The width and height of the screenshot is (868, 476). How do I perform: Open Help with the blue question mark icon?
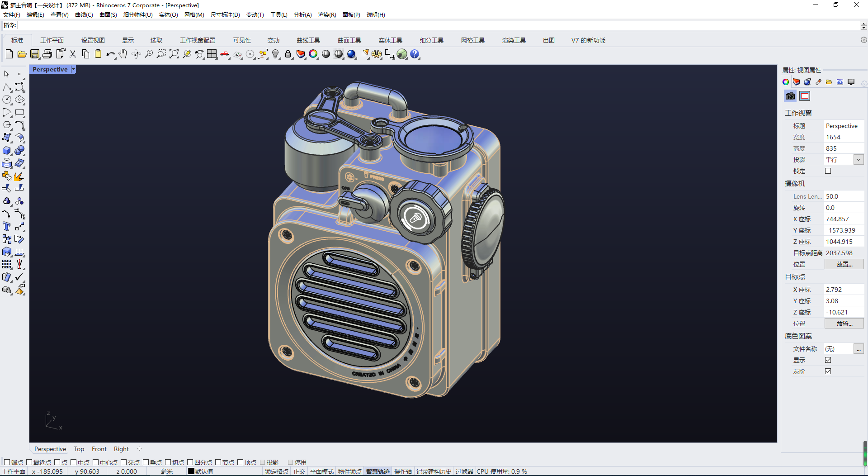pyautogui.click(x=415, y=54)
